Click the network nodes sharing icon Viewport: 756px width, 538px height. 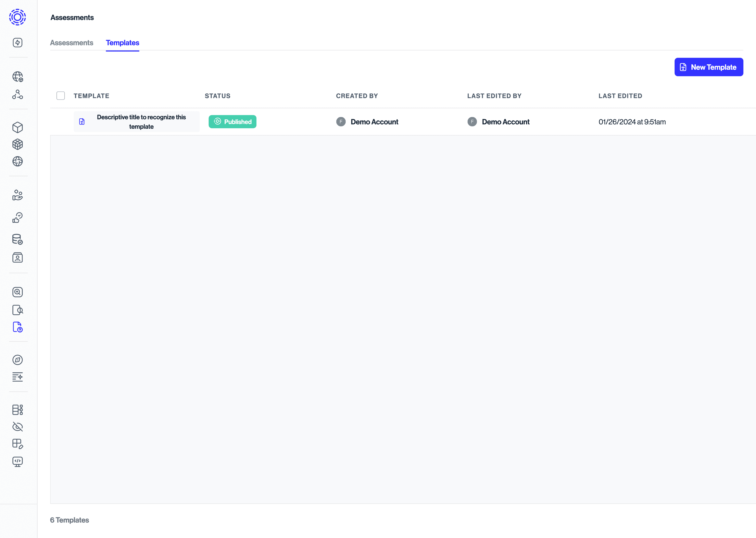pyautogui.click(x=17, y=95)
